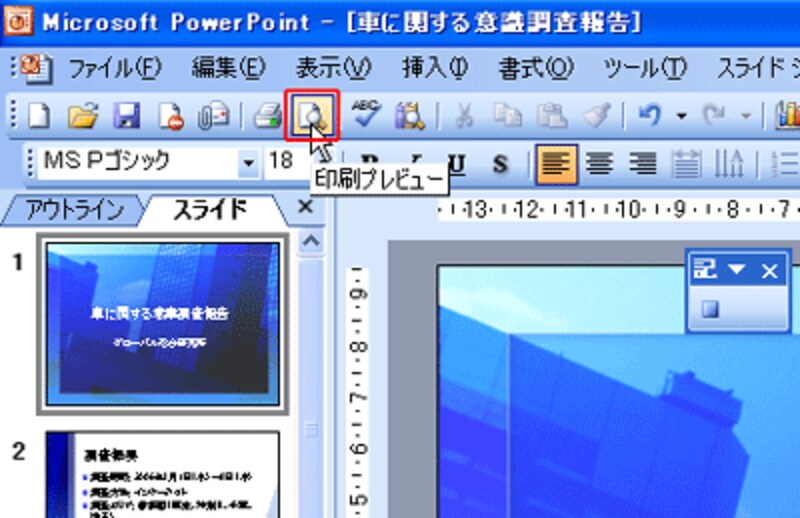Click the PowerPoint document icon in menu bar

pyautogui.click(x=36, y=68)
